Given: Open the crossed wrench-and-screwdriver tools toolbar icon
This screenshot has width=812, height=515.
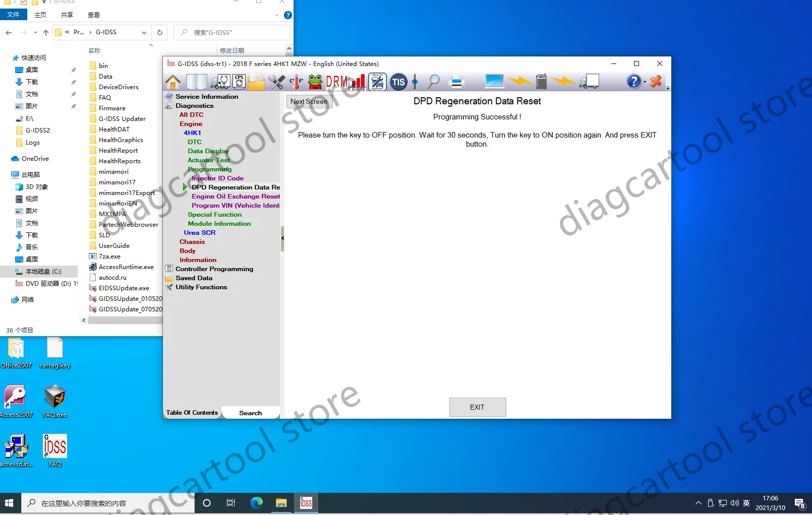Looking at the screenshot, I should coord(276,82).
